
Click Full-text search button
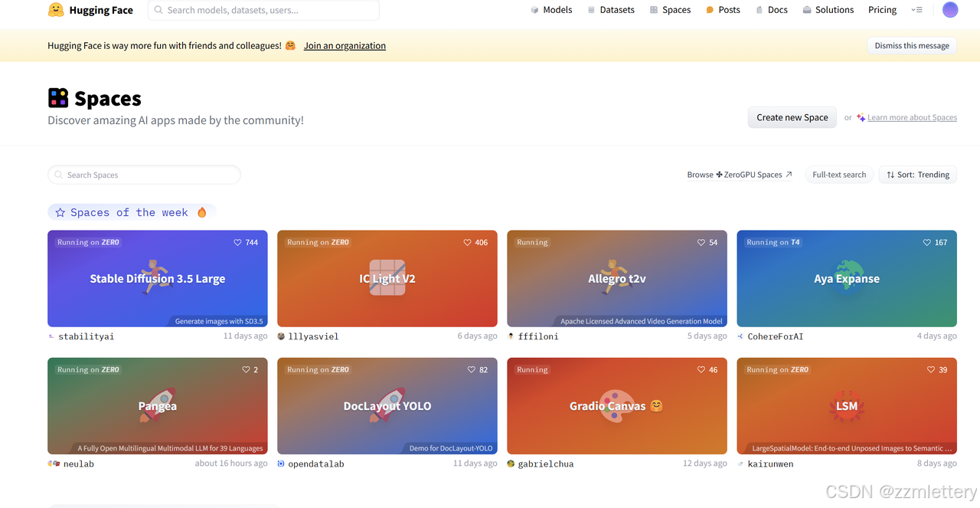(x=839, y=175)
